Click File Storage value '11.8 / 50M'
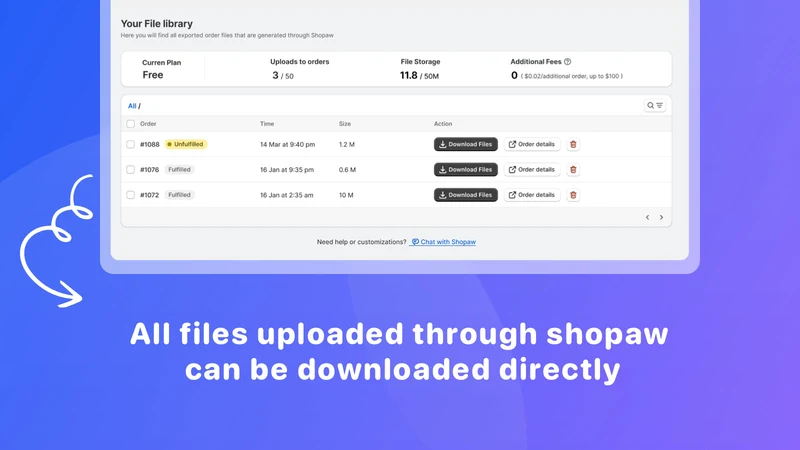The height and width of the screenshot is (450, 800). 419,76
